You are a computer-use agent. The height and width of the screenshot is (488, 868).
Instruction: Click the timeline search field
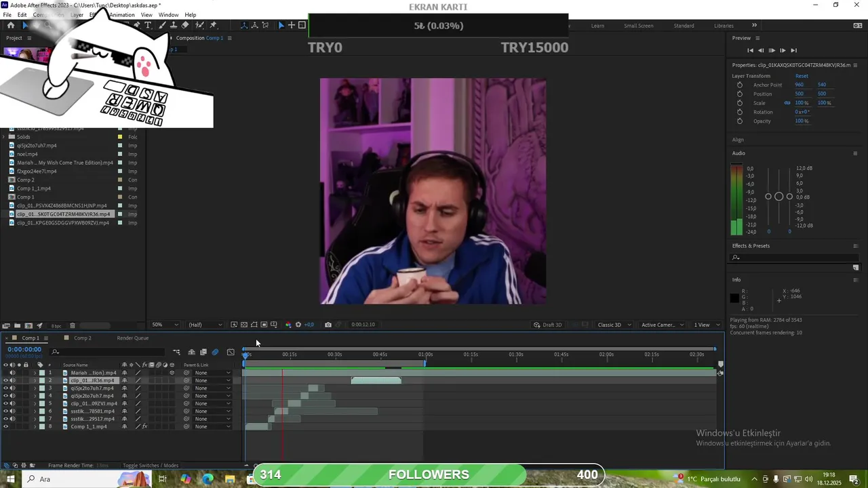click(108, 352)
